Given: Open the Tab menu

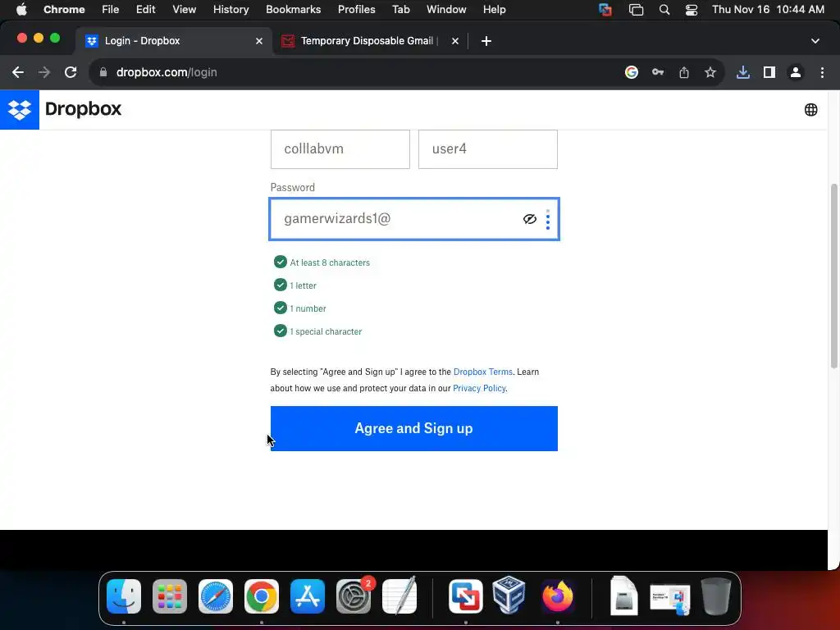Looking at the screenshot, I should (x=400, y=9).
